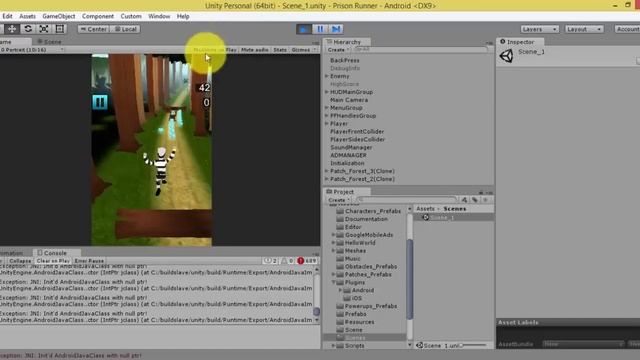The width and height of the screenshot is (640, 360).
Task: Open the Assets menu
Action: pyautogui.click(x=27, y=16)
